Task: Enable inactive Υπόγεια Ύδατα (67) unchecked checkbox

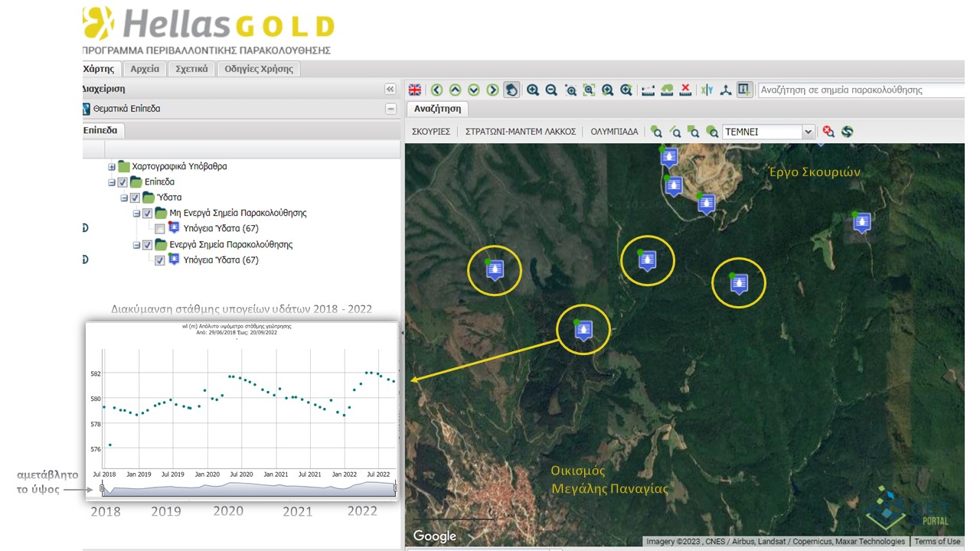Action: [159, 229]
